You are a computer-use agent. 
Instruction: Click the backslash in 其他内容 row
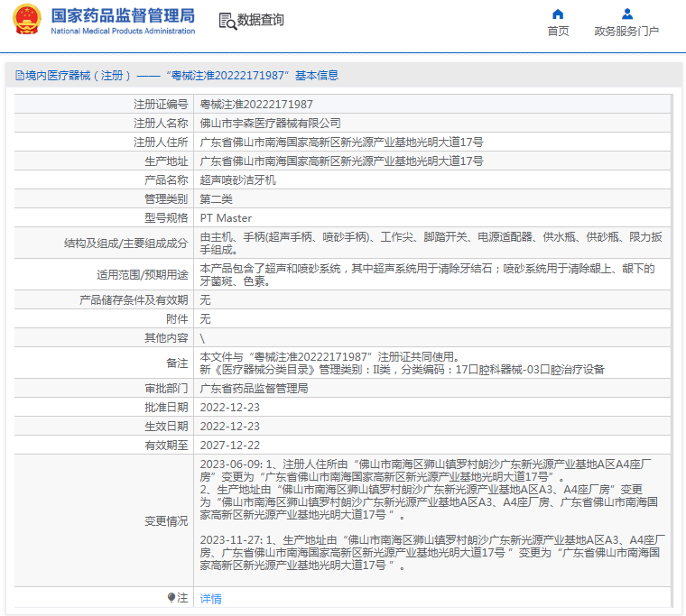[x=202, y=338]
